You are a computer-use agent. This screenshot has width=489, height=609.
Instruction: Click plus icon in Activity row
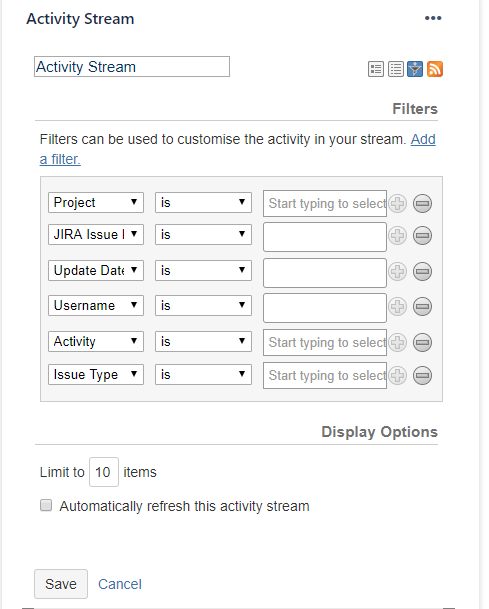pyautogui.click(x=397, y=343)
